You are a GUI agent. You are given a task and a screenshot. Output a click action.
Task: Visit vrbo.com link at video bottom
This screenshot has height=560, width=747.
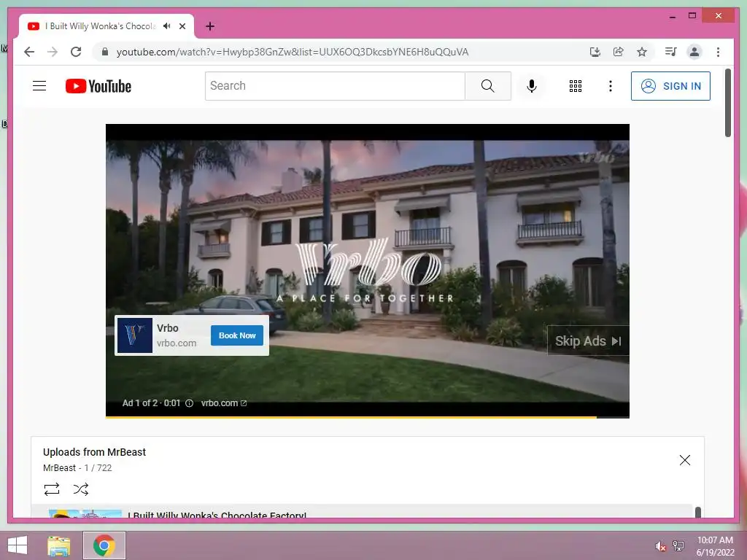coord(224,402)
